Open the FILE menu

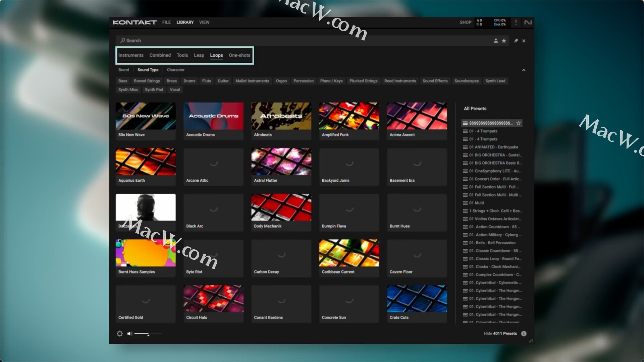coord(166,22)
